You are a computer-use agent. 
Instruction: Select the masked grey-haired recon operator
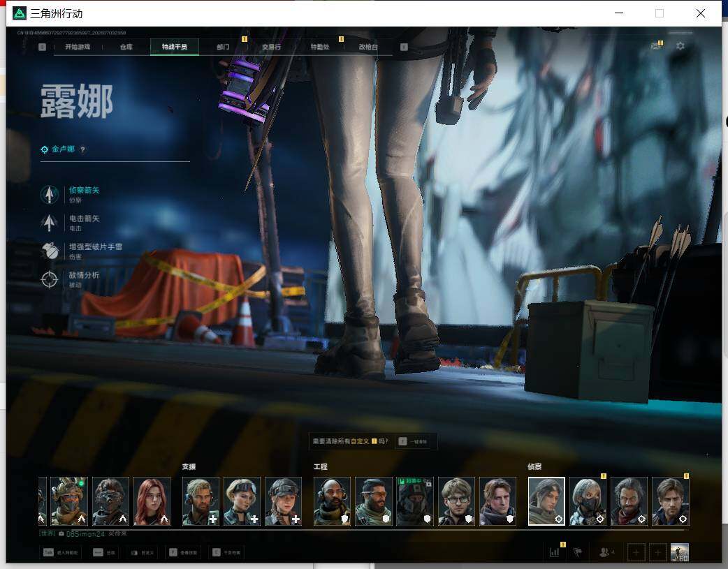pyautogui.click(x=588, y=501)
